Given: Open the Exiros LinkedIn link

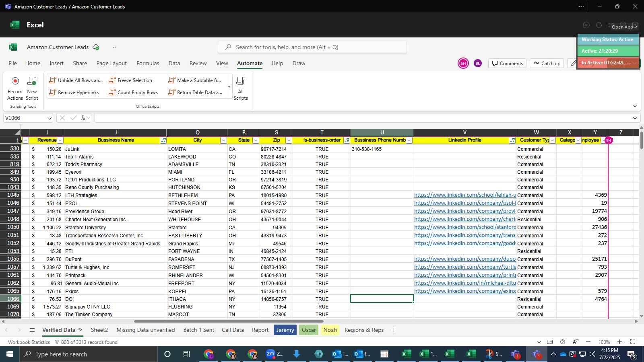Looking at the screenshot, I should click(x=465, y=291).
